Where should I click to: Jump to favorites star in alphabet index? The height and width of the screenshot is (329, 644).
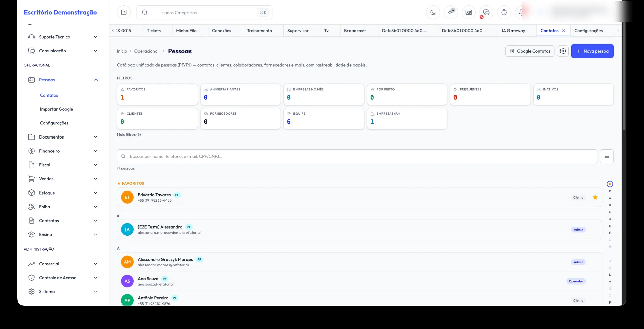tap(610, 184)
